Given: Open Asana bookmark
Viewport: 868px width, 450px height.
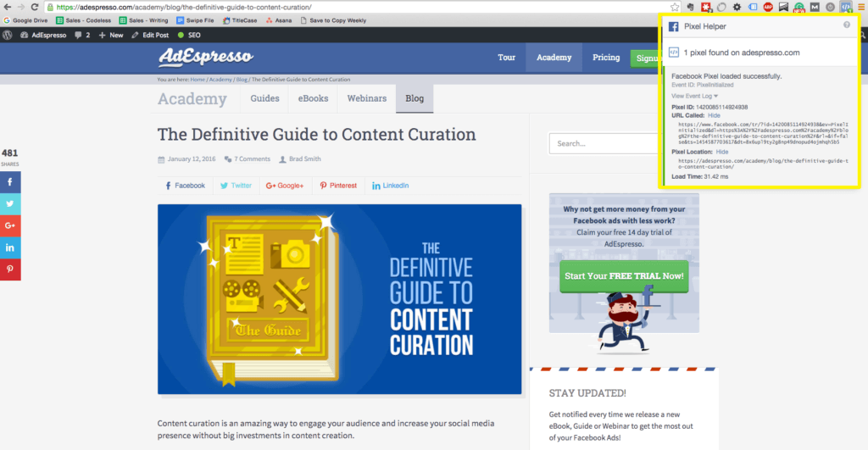Looking at the screenshot, I should click(278, 20).
